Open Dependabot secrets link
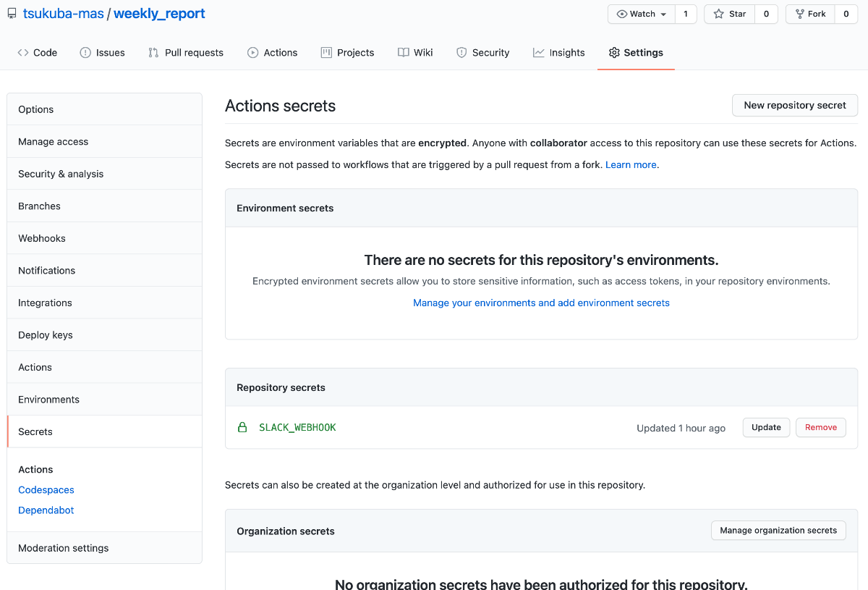Screen dimensions: 868x590 (x=46, y=510)
